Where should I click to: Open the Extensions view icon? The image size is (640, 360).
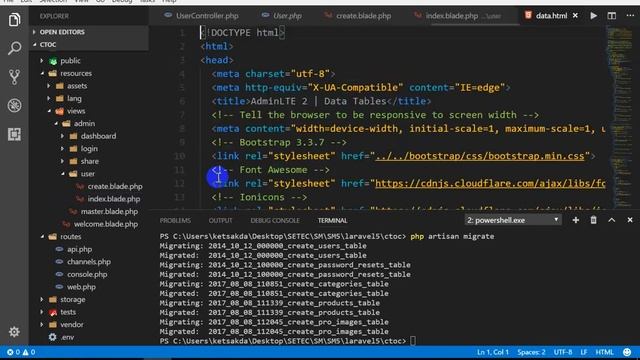pos(14,134)
